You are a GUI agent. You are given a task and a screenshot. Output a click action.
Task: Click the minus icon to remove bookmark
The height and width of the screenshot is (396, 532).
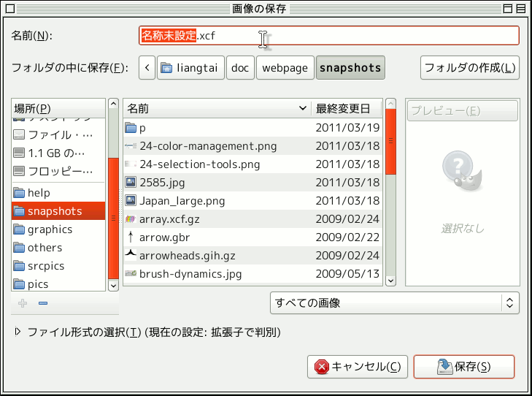pyautogui.click(x=42, y=303)
